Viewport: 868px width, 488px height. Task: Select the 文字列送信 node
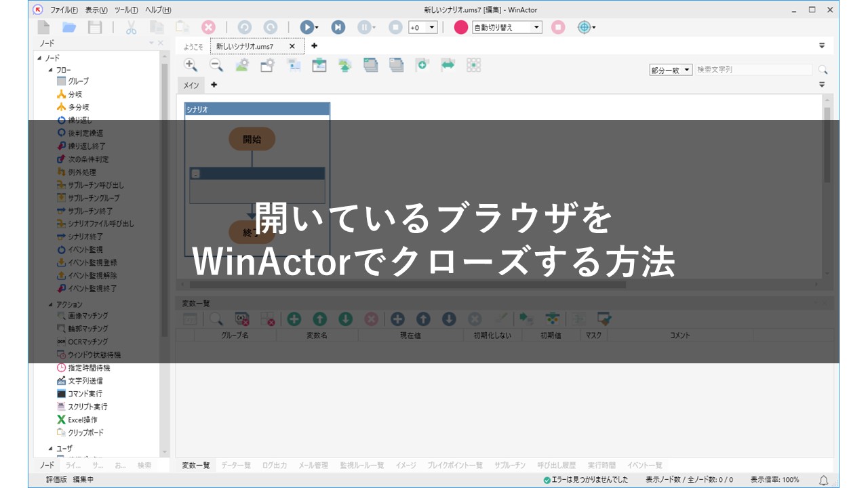click(x=79, y=380)
